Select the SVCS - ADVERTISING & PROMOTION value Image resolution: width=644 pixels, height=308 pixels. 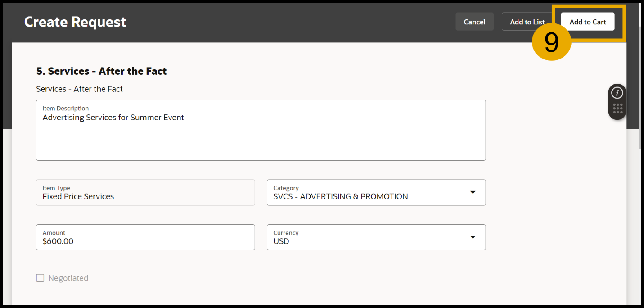(340, 196)
